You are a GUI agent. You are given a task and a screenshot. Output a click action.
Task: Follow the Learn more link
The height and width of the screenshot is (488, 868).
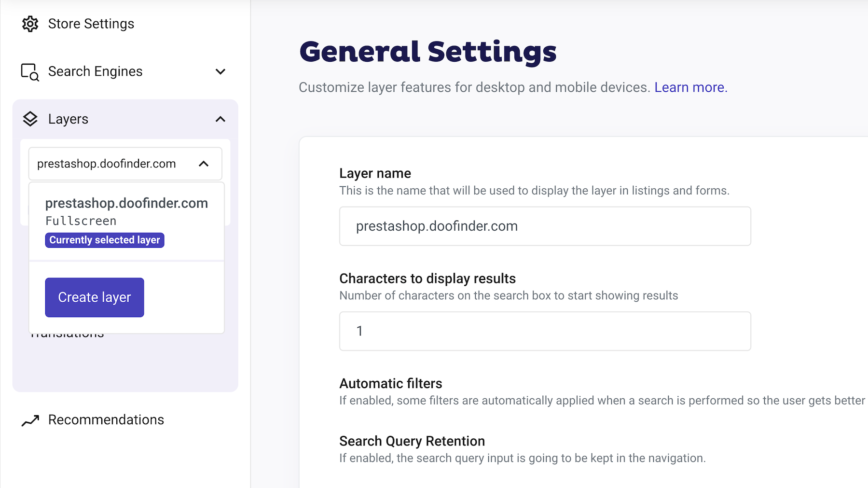point(690,87)
